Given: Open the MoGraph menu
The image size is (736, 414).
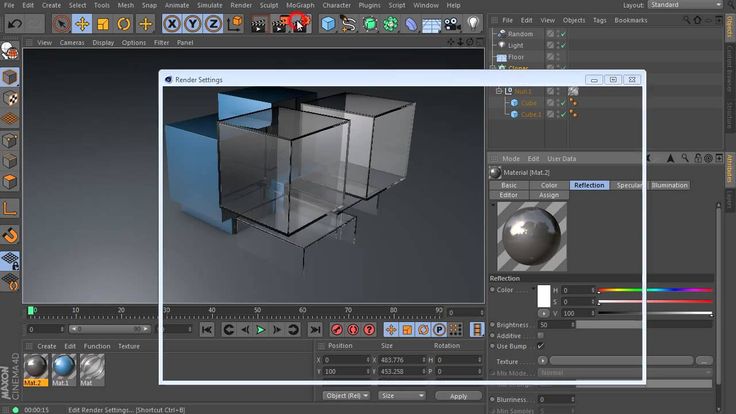Looking at the screenshot, I should [300, 5].
